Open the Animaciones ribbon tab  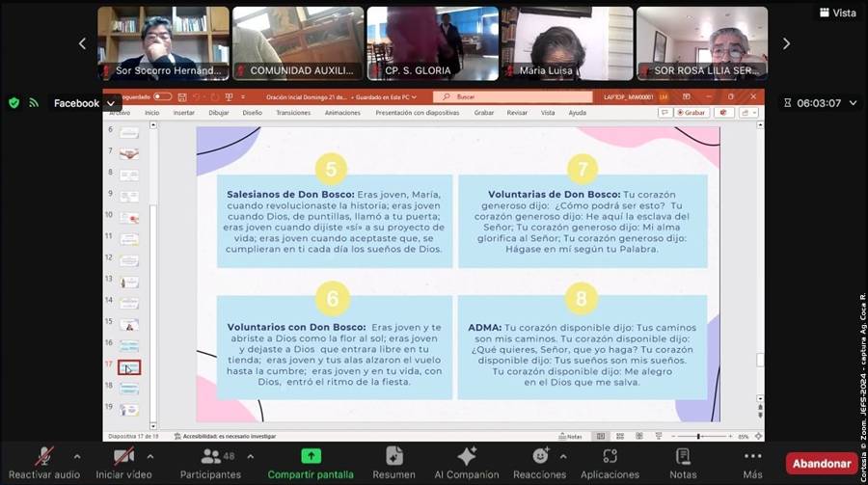[342, 113]
